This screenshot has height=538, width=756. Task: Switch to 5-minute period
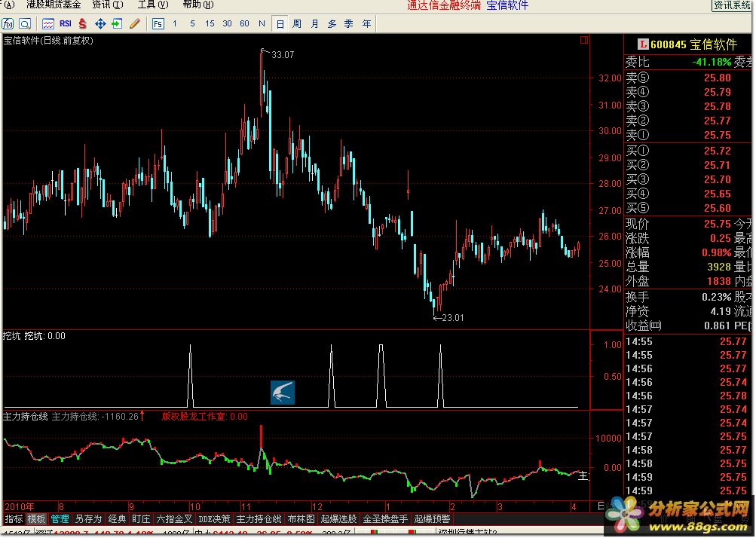(x=192, y=23)
